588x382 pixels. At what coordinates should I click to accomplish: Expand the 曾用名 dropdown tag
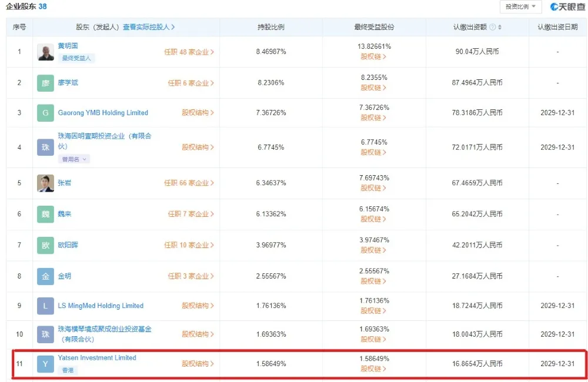coord(74,159)
